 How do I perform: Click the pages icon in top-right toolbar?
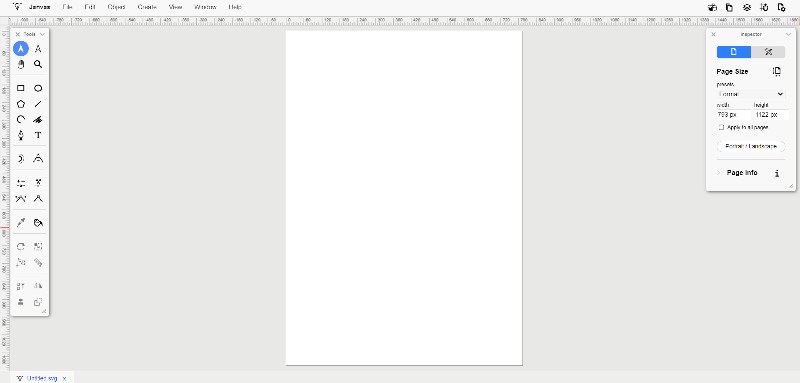point(730,7)
